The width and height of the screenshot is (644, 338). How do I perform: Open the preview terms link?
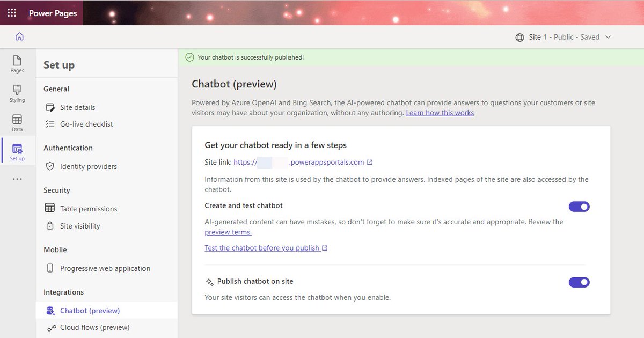pyautogui.click(x=228, y=232)
